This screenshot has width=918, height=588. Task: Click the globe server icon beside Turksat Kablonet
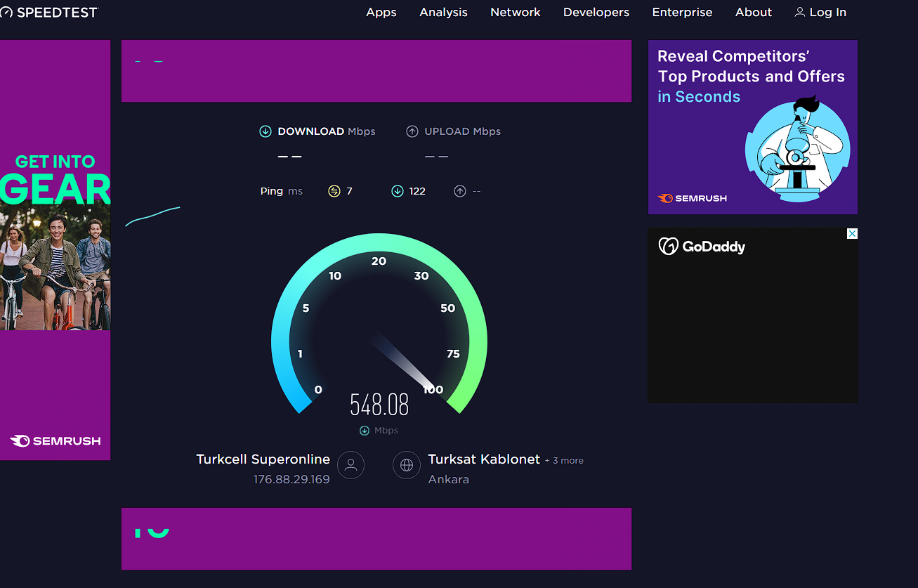[407, 465]
